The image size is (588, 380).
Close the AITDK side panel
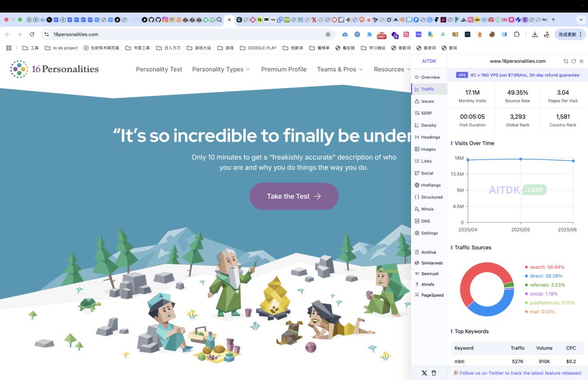tap(581, 61)
